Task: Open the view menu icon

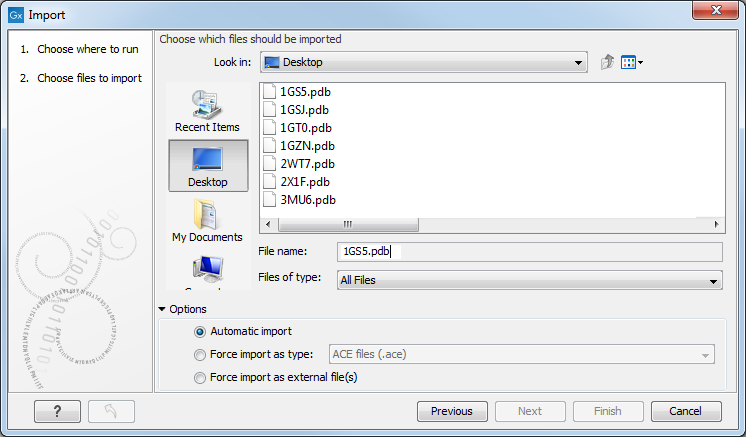Action: 632,62
